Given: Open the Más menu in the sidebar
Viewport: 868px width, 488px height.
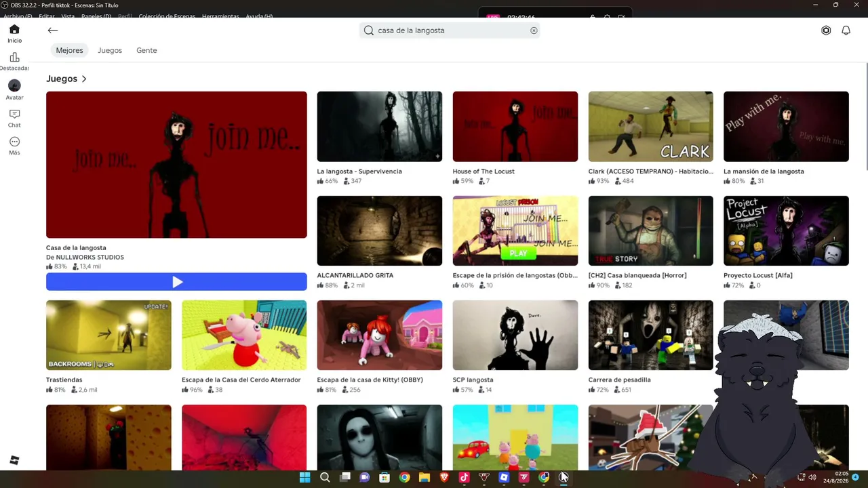Looking at the screenshot, I should coord(14,146).
